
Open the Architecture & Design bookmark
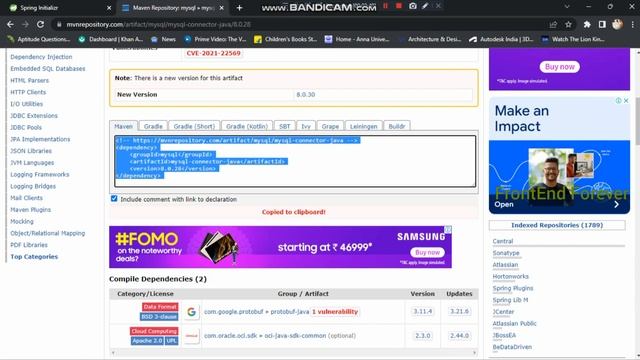(x=430, y=39)
